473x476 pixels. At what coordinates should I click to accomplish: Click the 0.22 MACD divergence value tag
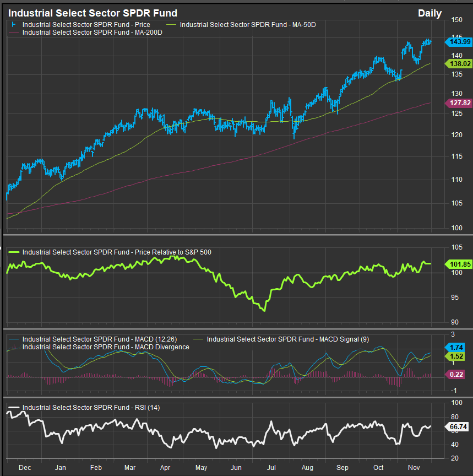point(454,374)
